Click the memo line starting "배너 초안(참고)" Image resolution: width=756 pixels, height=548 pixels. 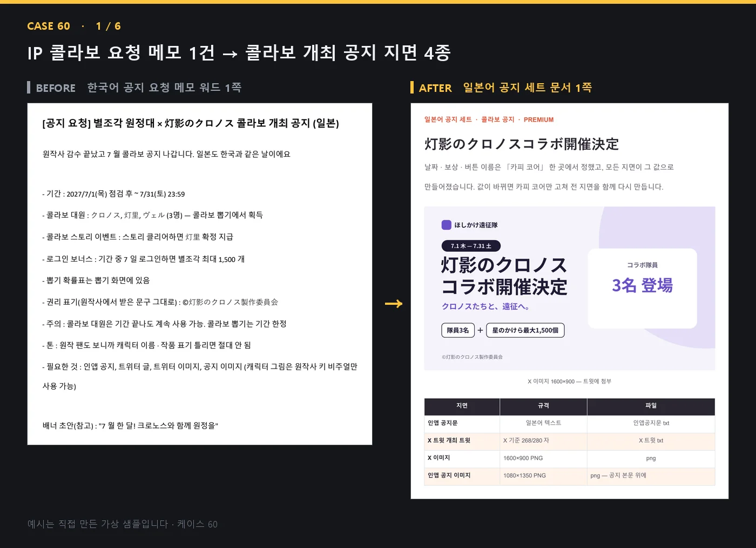coord(130,425)
